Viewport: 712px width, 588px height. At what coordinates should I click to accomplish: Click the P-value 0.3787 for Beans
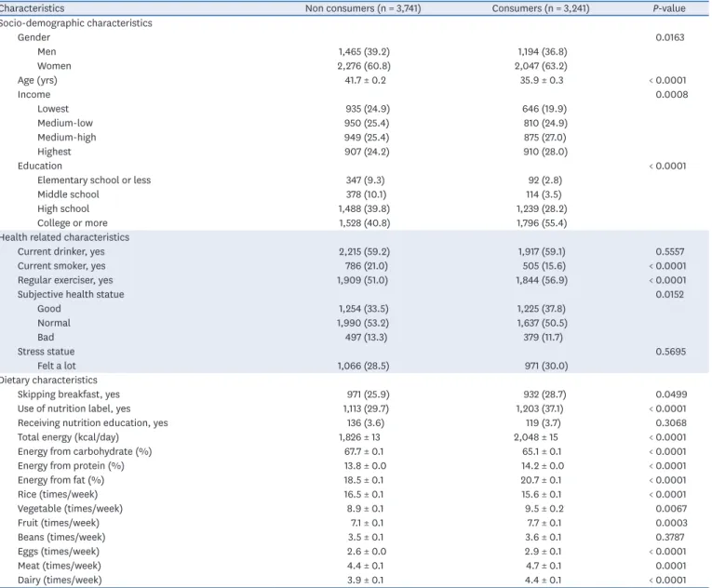tap(670, 537)
